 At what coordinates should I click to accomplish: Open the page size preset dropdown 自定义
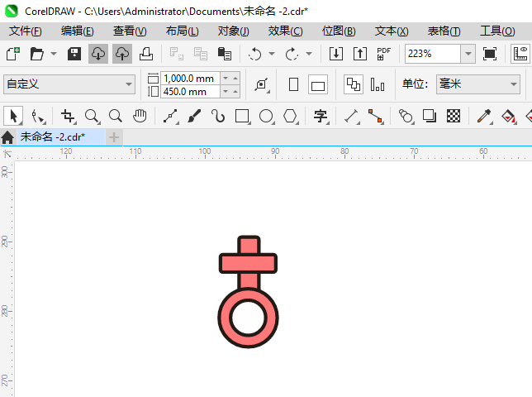click(69, 84)
